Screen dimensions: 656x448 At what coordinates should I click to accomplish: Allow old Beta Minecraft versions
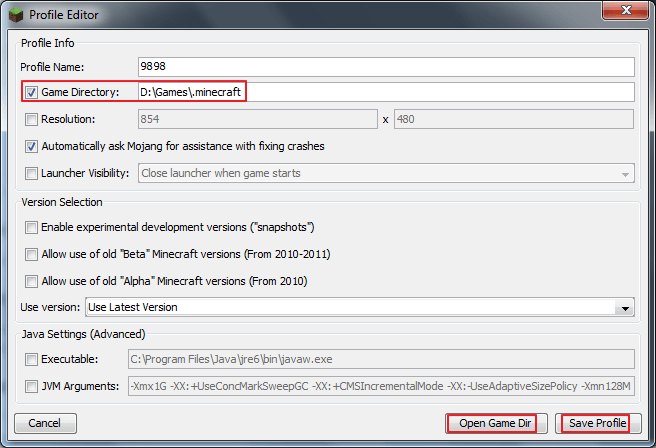(32, 254)
